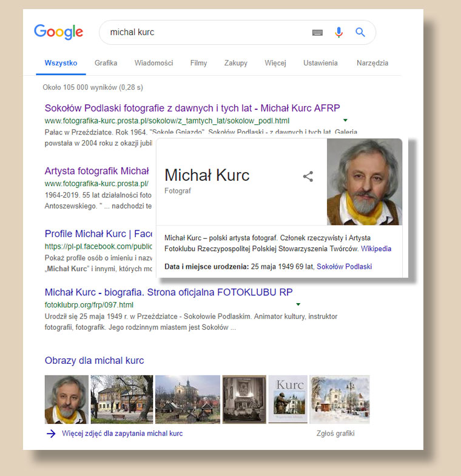Viewport: 461px width, 476px height.
Task: Click the Fotograf subtitle in knowledge panel
Action: pos(178,191)
